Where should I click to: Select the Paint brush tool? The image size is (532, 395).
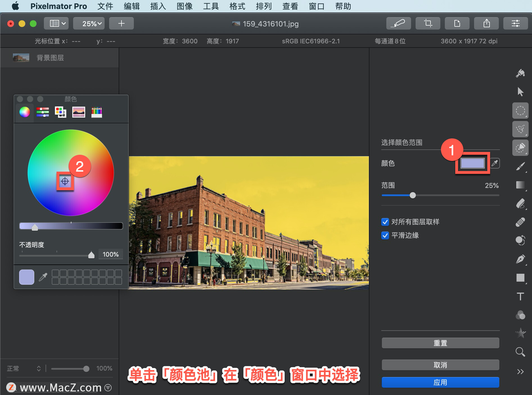(x=521, y=167)
